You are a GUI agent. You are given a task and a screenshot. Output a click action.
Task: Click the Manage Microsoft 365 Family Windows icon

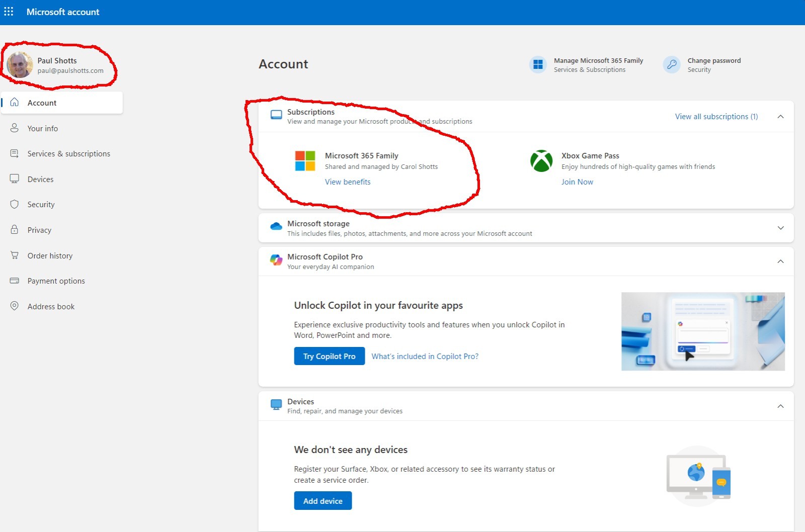point(538,64)
